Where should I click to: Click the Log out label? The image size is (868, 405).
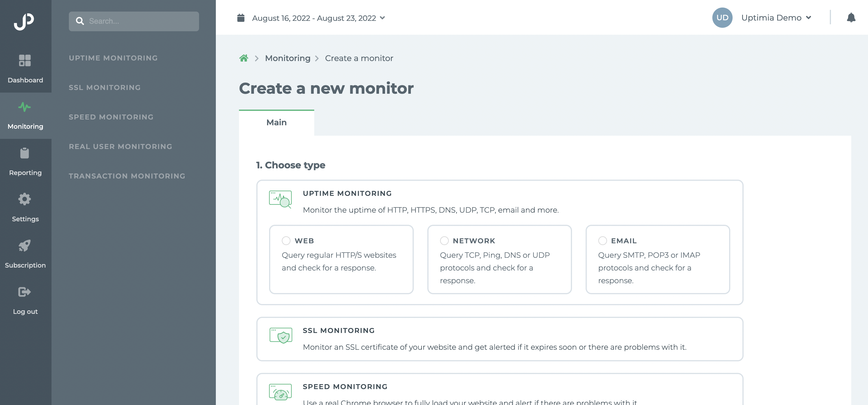click(25, 312)
